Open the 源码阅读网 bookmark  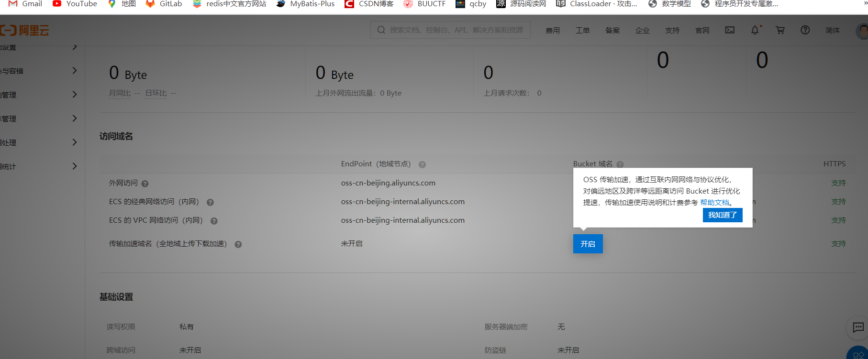click(x=521, y=4)
